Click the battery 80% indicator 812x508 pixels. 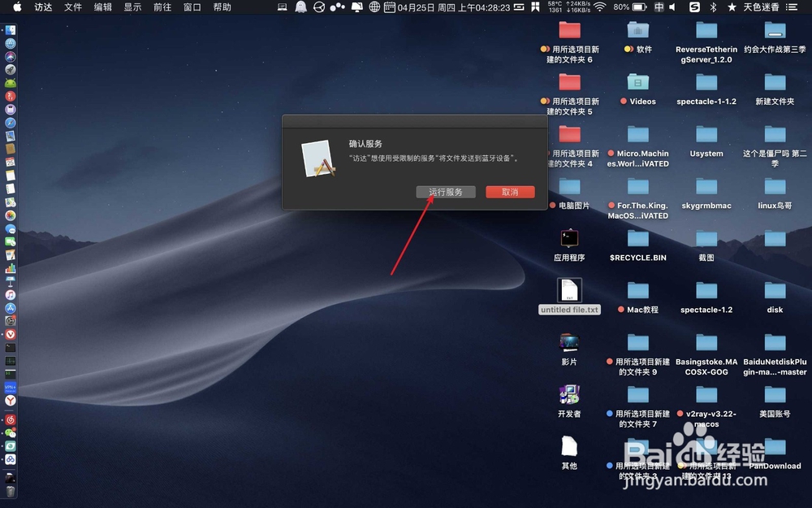coord(630,7)
